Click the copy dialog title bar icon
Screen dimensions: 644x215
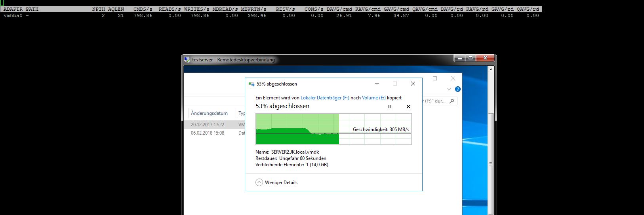coord(251,84)
